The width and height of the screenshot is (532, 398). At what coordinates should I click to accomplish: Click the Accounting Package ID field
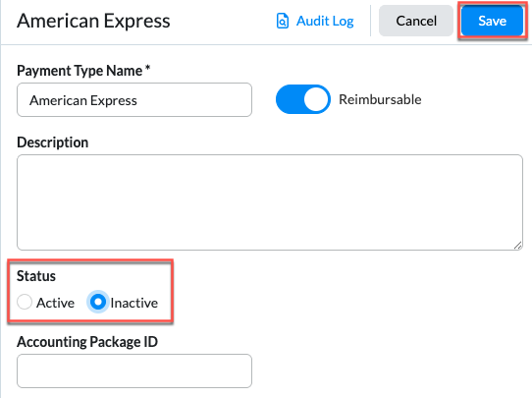[134, 370]
